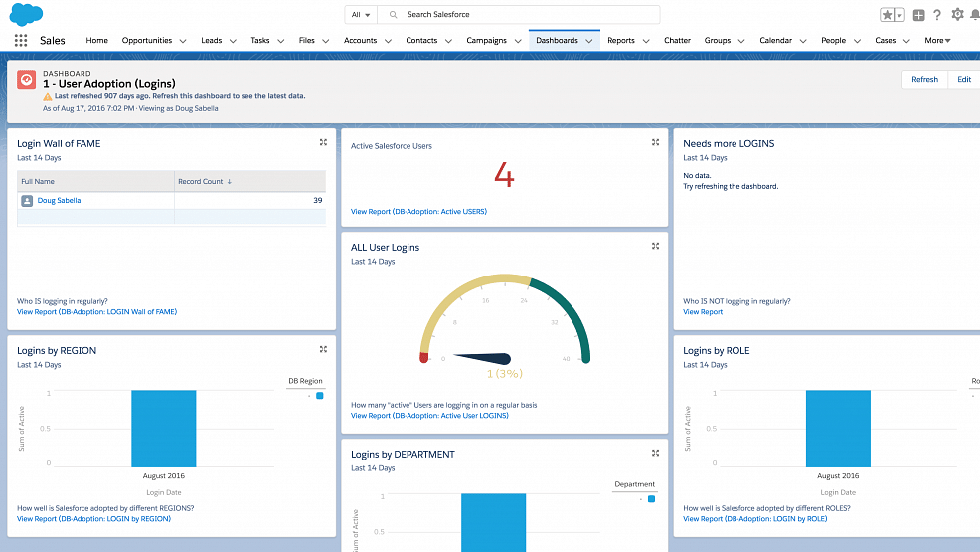Open View Report Active USERS link
The width and height of the screenshot is (980, 552).
tap(418, 211)
